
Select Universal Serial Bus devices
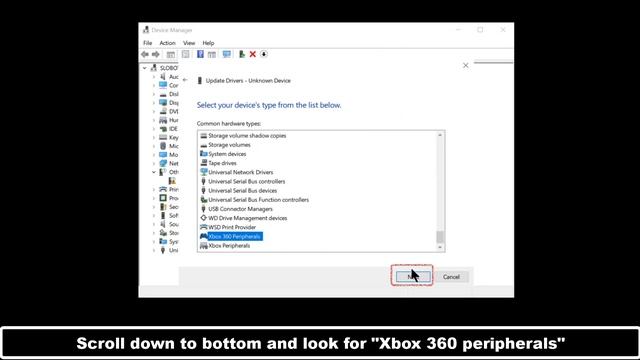[242, 191]
